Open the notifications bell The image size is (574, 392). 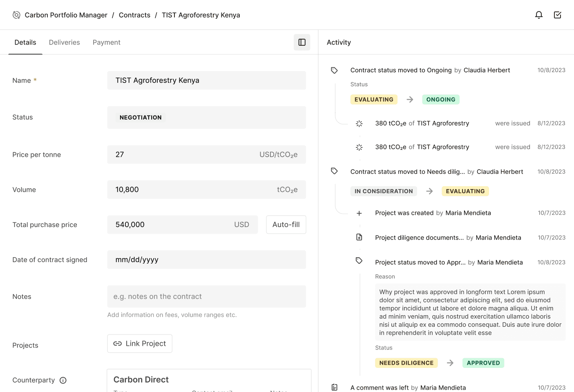pyautogui.click(x=539, y=15)
